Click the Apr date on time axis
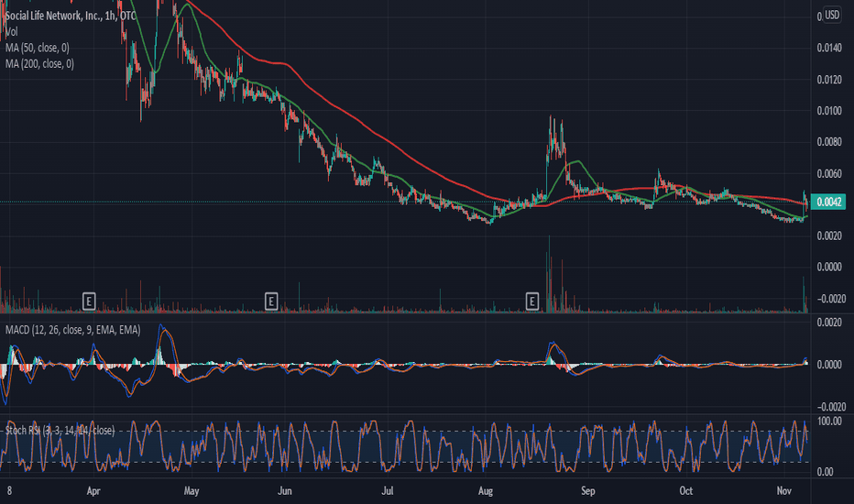 (x=93, y=491)
